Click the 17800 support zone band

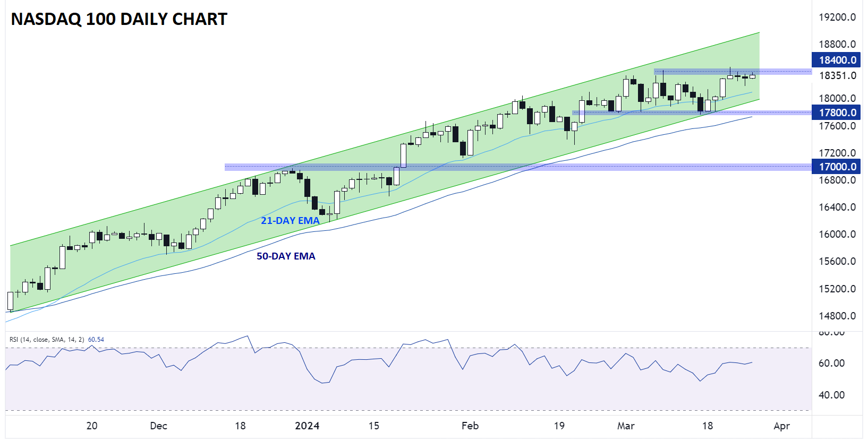(x=692, y=113)
